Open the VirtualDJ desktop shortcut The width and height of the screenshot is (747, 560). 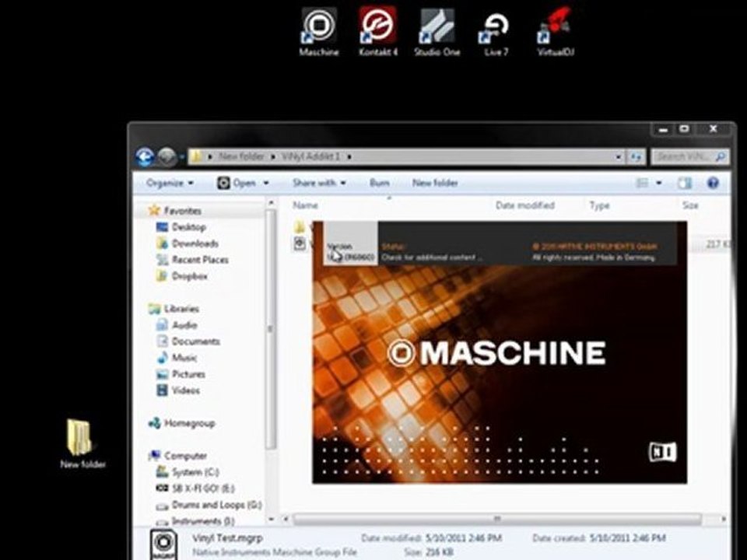click(x=556, y=26)
